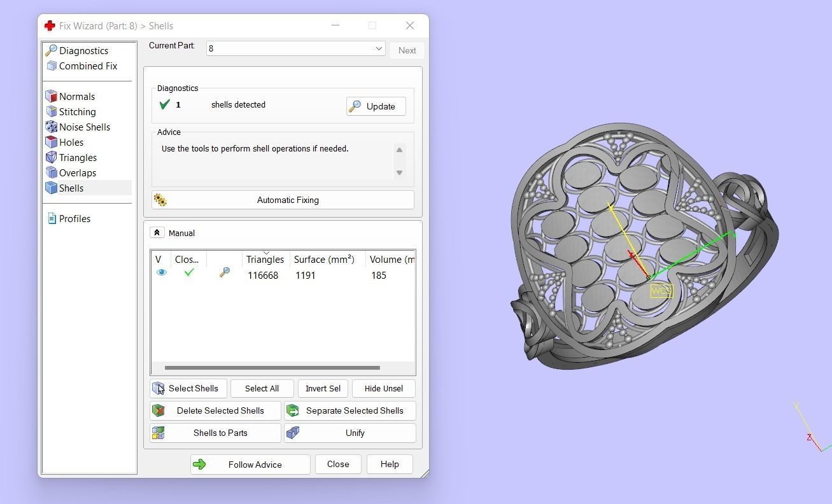832x504 pixels.
Task: Click the Diagnostics magnifier icon in sidebar
Action: pyautogui.click(x=51, y=51)
